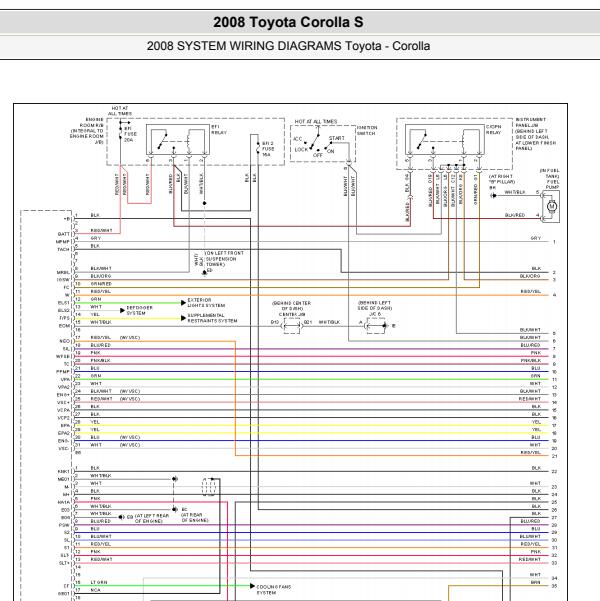Select "EXTERIOR LIGHTS SYSTEM" reference
The height and width of the screenshot is (601, 600).
tap(206, 303)
